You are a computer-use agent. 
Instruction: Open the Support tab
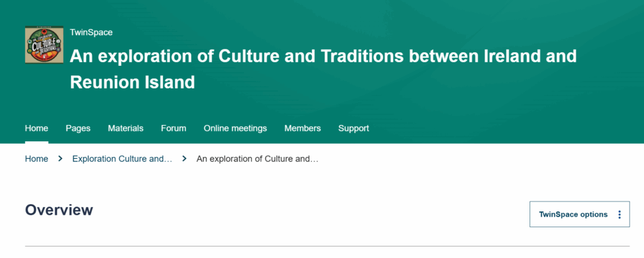pos(353,128)
